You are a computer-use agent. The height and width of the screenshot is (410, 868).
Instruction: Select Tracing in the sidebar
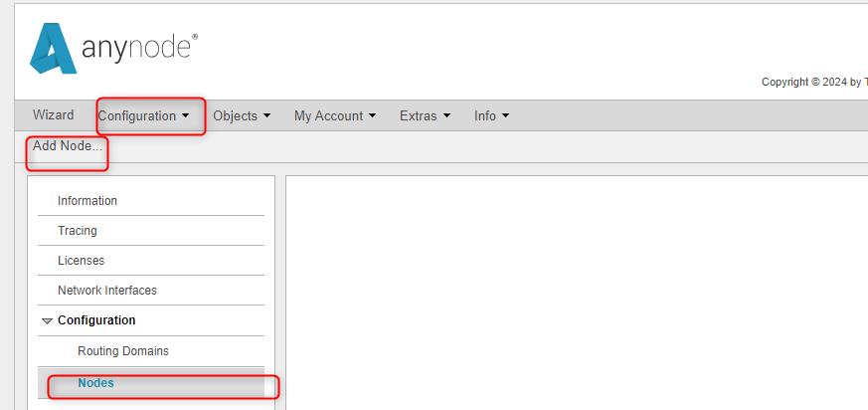coord(78,231)
